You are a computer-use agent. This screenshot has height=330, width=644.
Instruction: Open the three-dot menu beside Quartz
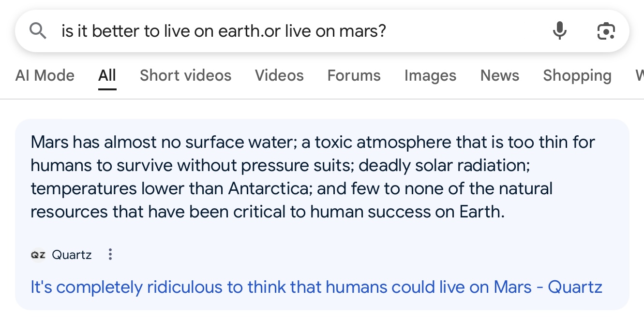tap(110, 255)
